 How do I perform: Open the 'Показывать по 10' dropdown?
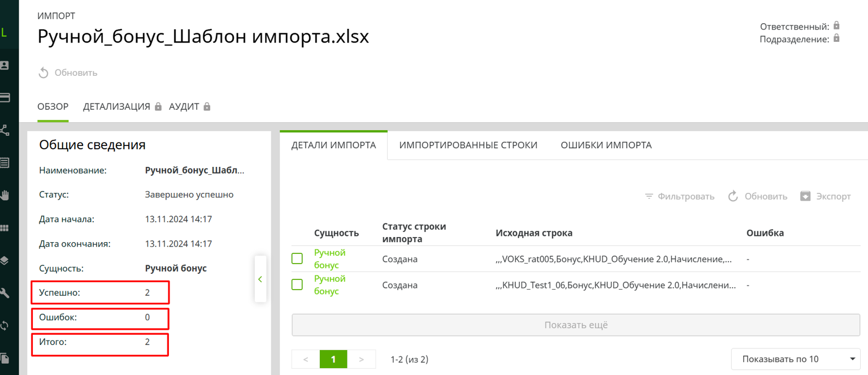[x=798, y=359]
